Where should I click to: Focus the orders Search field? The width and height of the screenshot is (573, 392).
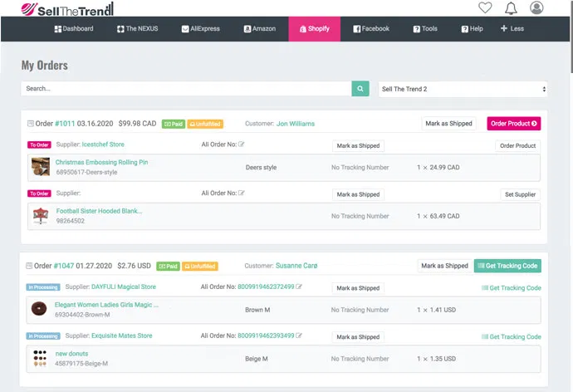click(186, 89)
